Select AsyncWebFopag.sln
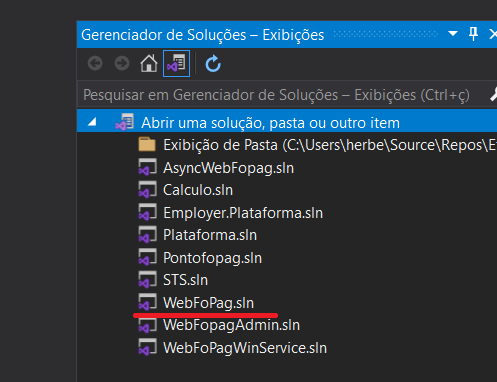This screenshot has width=497, height=382. click(228, 168)
